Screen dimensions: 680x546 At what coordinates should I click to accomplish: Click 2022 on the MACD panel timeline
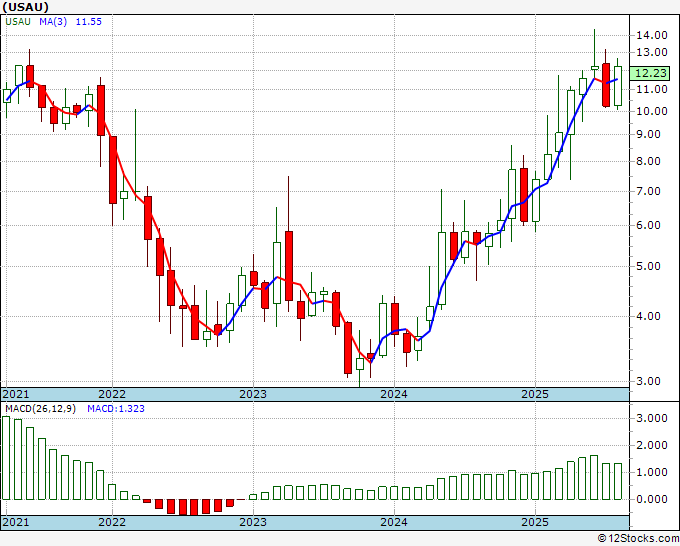(x=112, y=522)
